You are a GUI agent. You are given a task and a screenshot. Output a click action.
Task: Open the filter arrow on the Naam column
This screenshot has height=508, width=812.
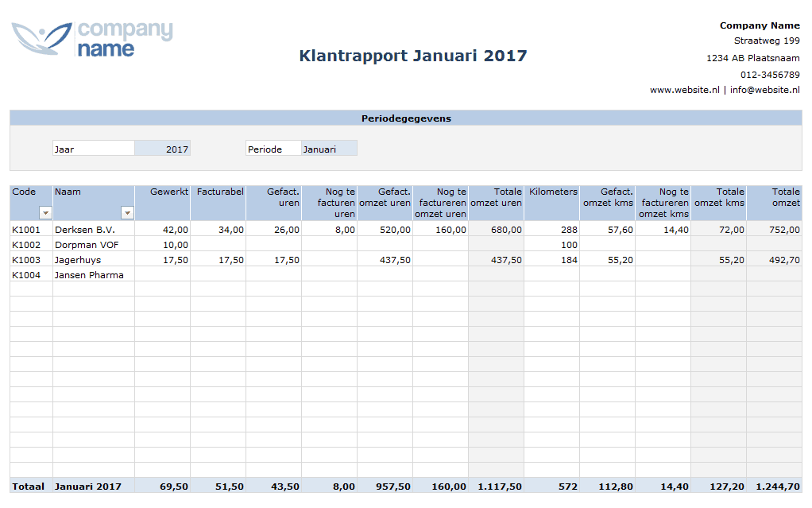pyautogui.click(x=128, y=212)
